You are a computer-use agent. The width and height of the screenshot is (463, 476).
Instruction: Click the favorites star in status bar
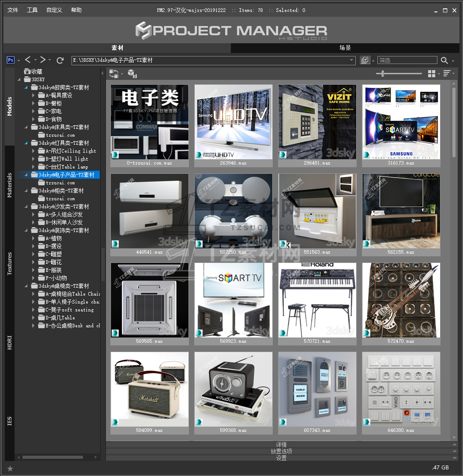coord(10,468)
